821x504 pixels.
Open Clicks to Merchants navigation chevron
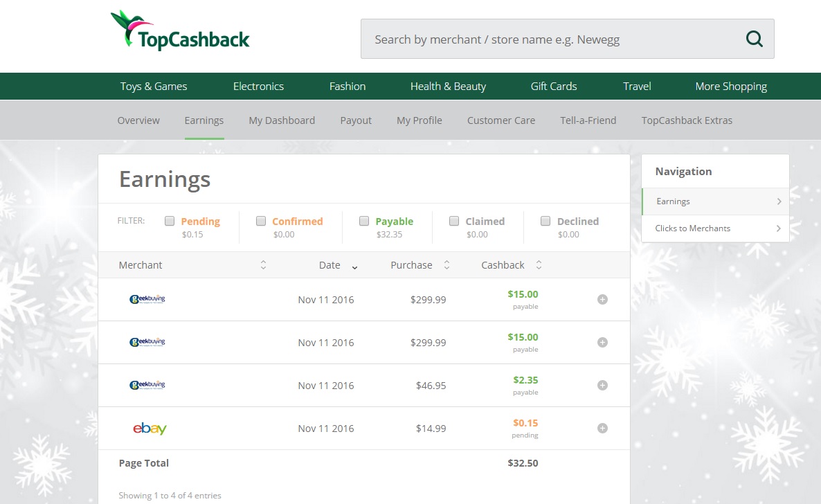coord(779,228)
